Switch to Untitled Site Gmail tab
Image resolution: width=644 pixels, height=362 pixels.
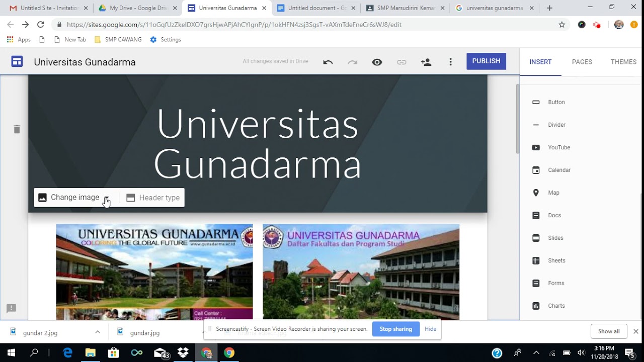click(x=49, y=8)
